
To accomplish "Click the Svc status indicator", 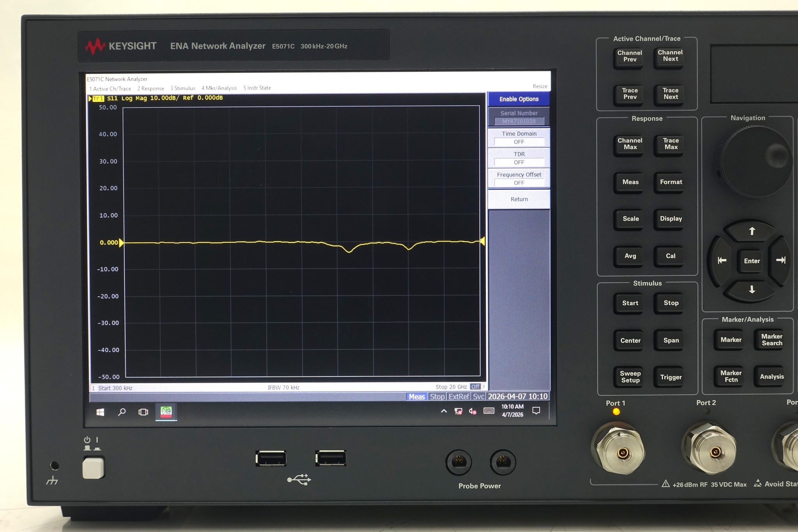I will (x=478, y=397).
